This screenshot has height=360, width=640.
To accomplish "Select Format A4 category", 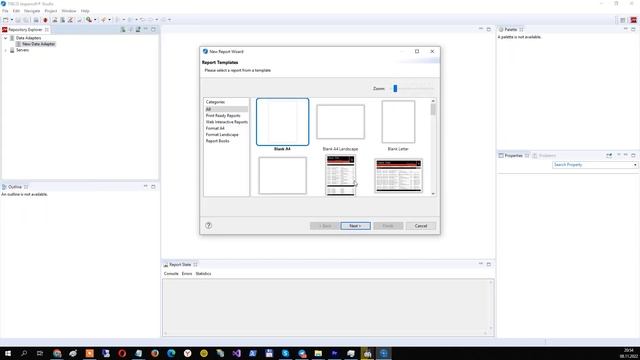I will pyautogui.click(x=215, y=128).
